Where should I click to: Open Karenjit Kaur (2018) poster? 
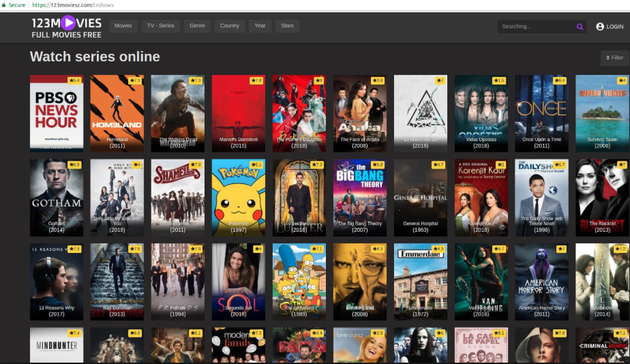[481, 198]
